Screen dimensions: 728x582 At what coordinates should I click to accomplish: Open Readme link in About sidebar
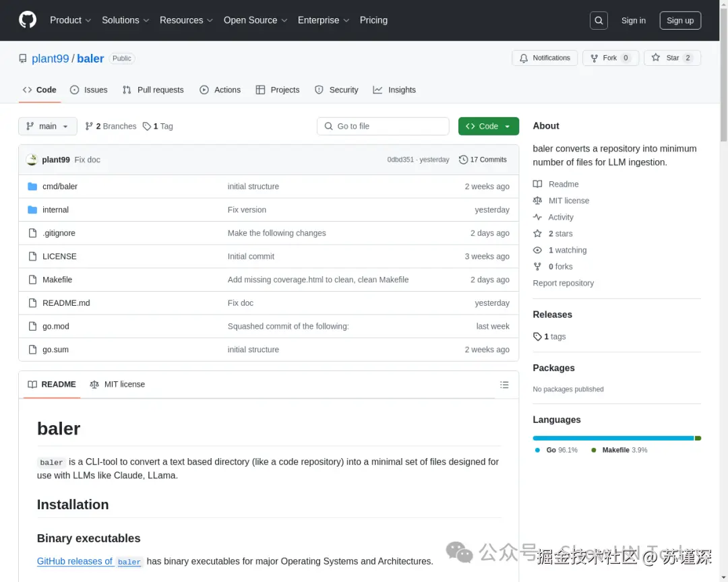point(555,185)
